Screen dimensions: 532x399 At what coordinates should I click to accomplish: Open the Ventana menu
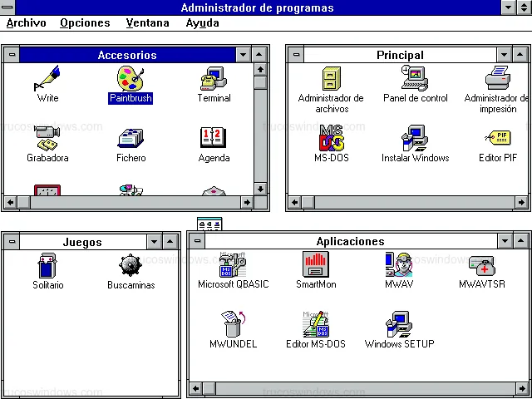[147, 23]
